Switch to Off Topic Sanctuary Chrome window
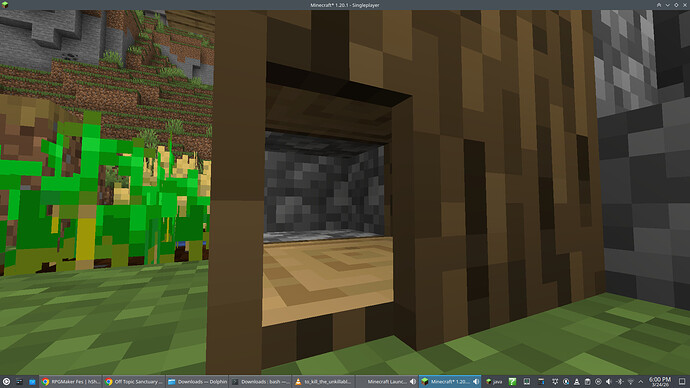The width and height of the screenshot is (690, 388). coord(134,381)
